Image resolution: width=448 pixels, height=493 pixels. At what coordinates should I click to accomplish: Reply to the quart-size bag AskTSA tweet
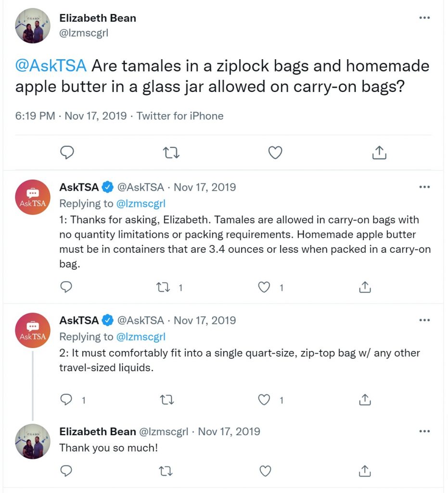tap(66, 399)
